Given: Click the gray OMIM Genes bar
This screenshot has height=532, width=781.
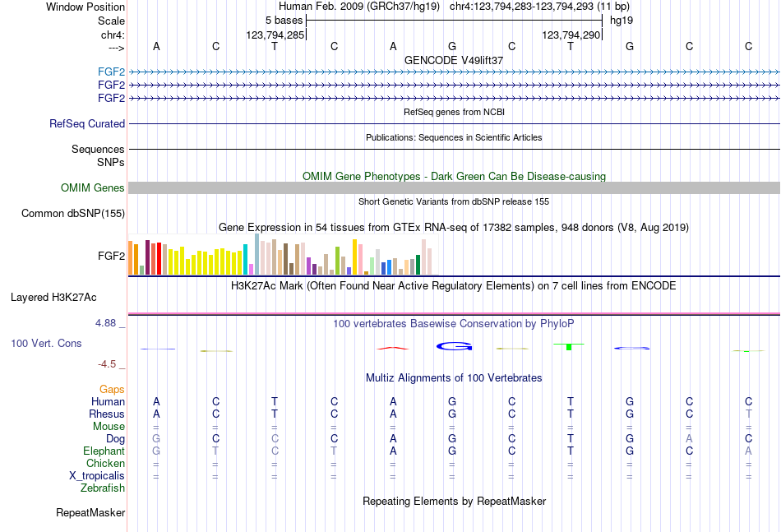Looking at the screenshot, I should point(454,187).
